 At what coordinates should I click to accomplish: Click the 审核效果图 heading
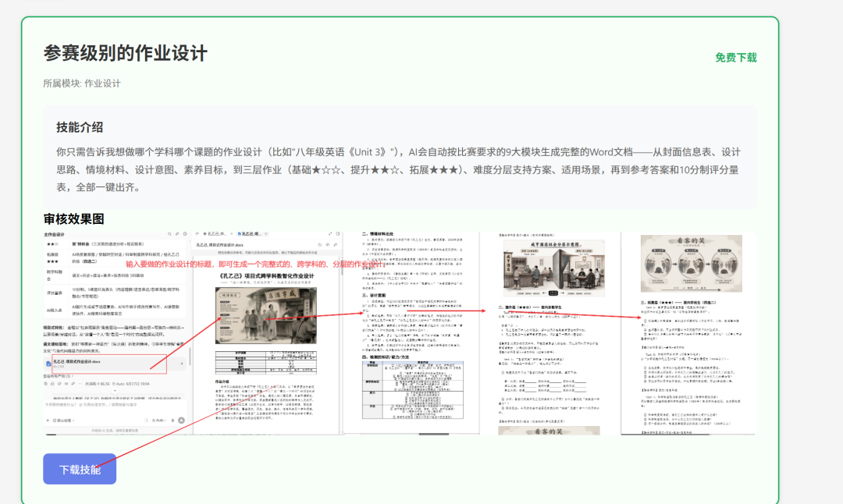tap(73, 218)
